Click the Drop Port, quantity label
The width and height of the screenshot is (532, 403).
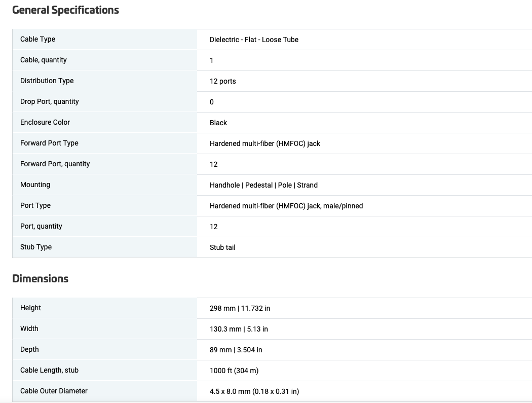click(50, 101)
